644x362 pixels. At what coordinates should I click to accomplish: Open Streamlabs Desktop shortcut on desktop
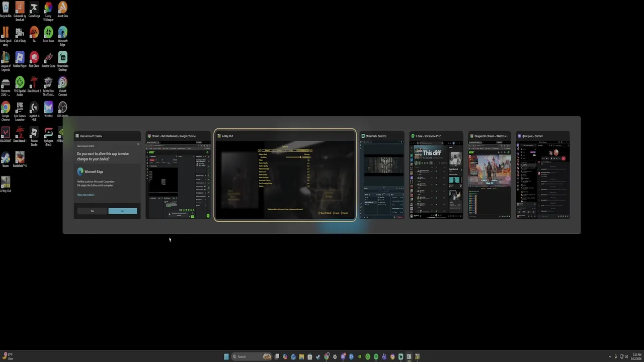62,61
